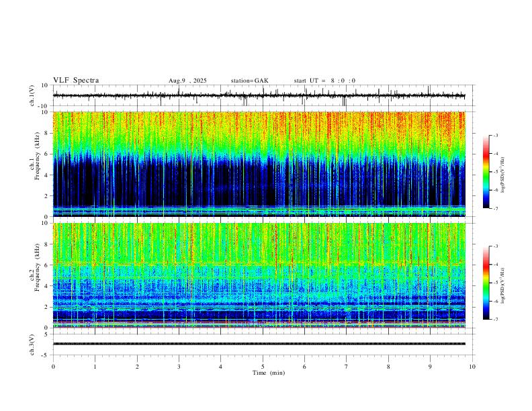Viewport: 532px width, 411px height.
Task: Click the 'Time (min)' axis label
Action: click(269, 373)
